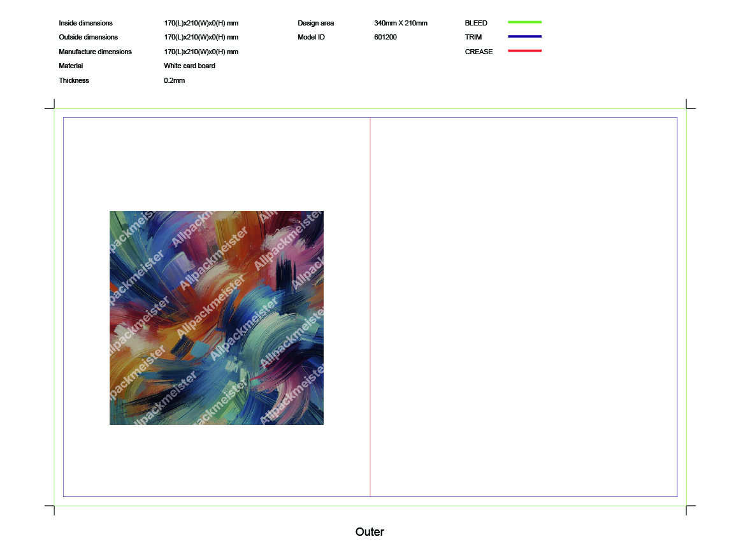741x560 pixels.
Task: Click the 'Model ID' label
Action: 312,38
